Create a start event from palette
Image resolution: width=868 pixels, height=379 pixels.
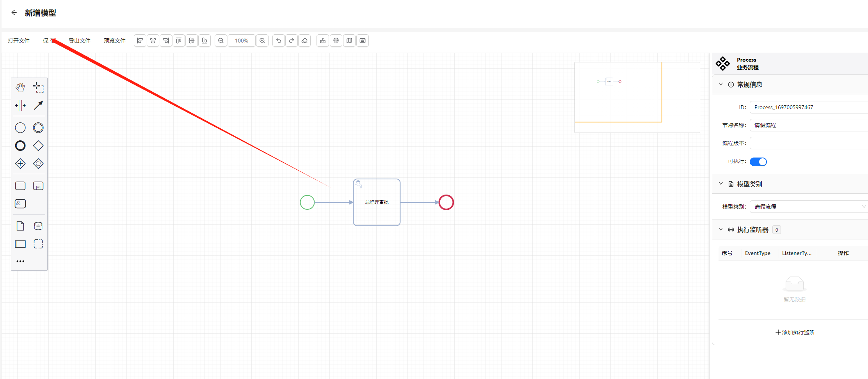point(20,128)
